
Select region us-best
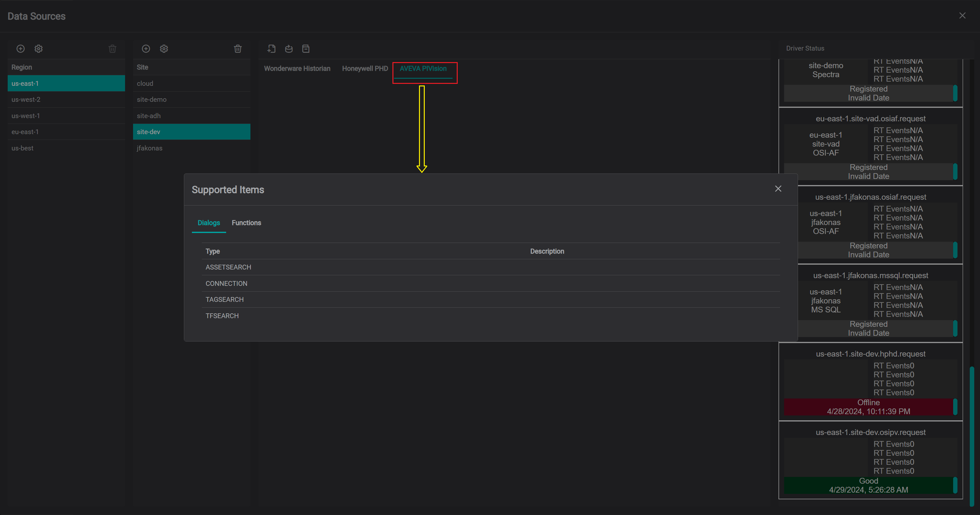pos(66,148)
